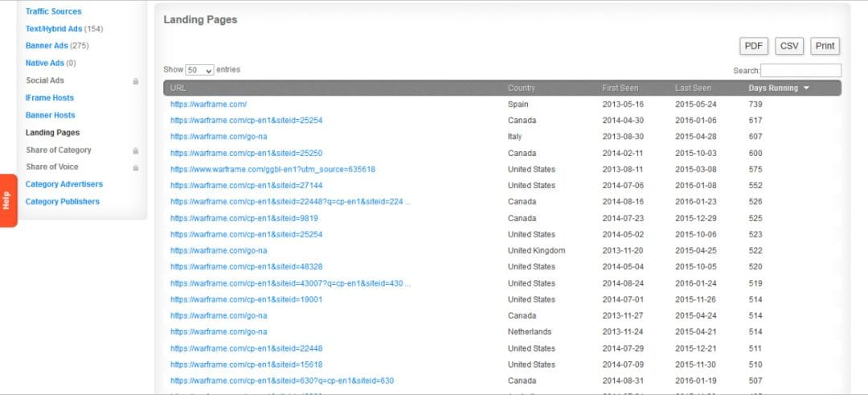The height and width of the screenshot is (395, 868).
Task: Open Native Ads in the sidebar
Action: [x=44, y=64]
